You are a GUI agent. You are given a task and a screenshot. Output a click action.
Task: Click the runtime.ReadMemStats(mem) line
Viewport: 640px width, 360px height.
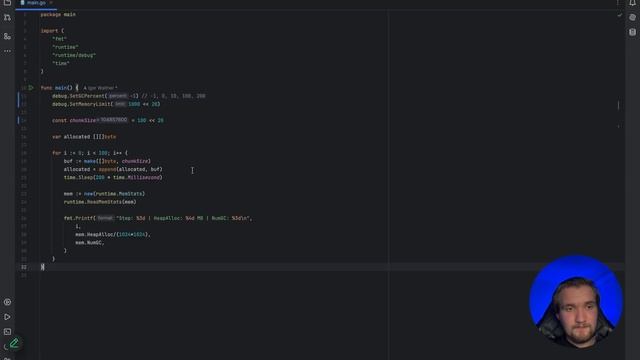(x=100, y=202)
